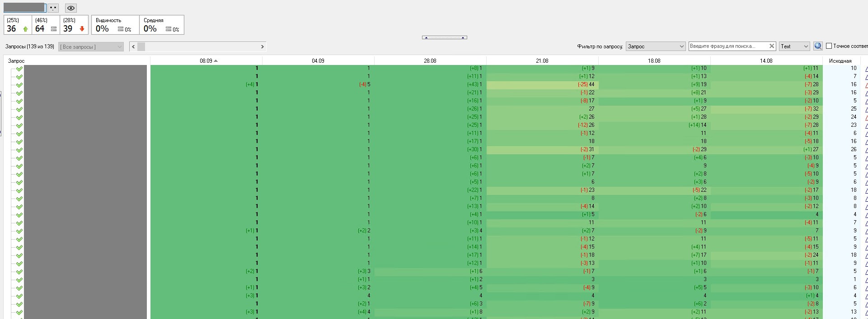868x319 pixels.
Task: Click the improved positions box showing 36
Action: 18,25
